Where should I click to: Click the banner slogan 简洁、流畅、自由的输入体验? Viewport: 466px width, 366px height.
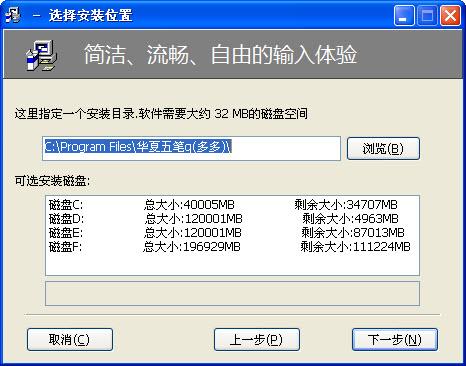pyautogui.click(x=220, y=55)
